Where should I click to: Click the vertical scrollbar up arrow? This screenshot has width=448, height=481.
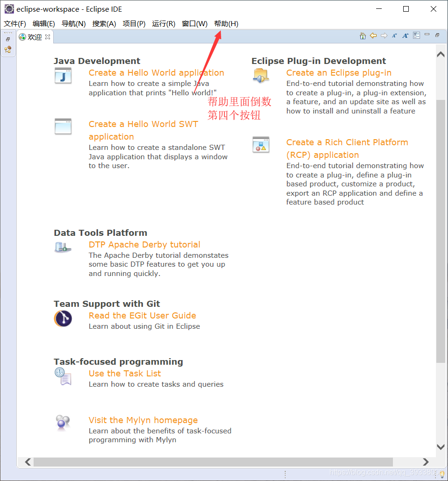[441, 54]
